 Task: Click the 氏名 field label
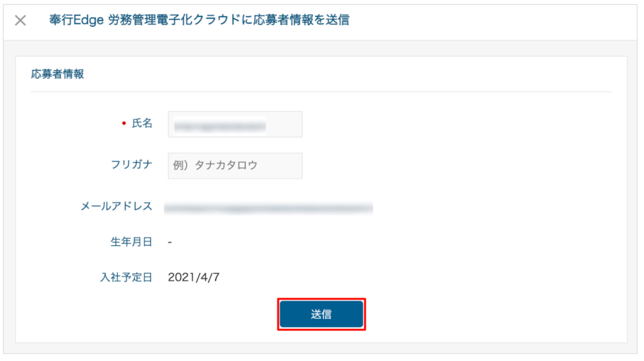[142, 123]
